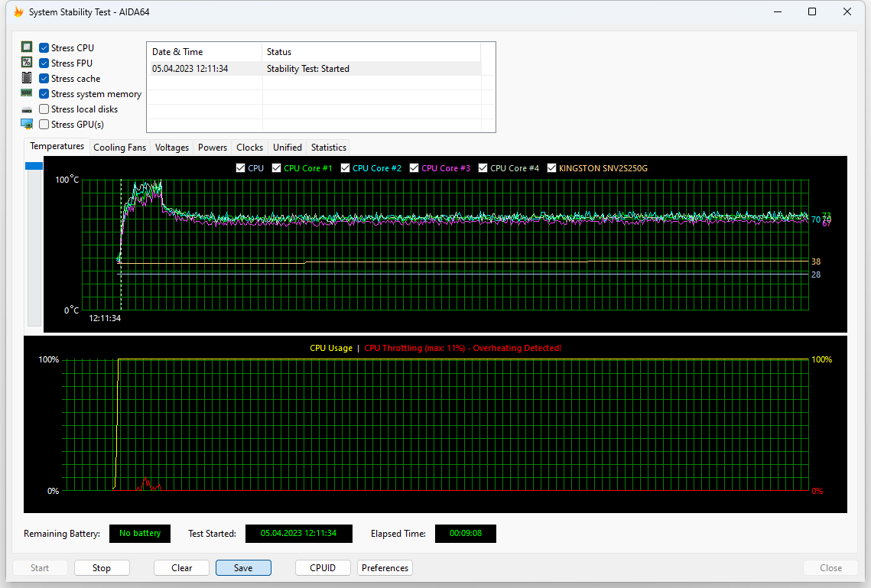Click the Stress cache icon
Screen dimensions: 871x588
click(x=27, y=78)
